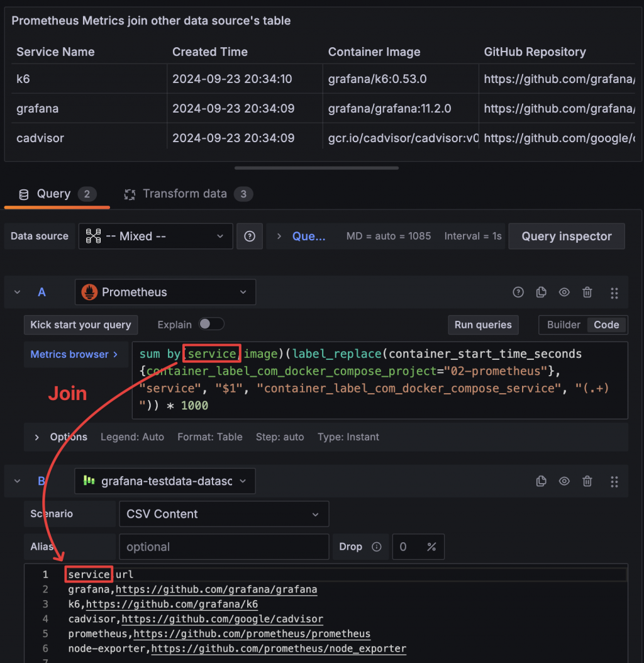Delete query B

coord(587,481)
